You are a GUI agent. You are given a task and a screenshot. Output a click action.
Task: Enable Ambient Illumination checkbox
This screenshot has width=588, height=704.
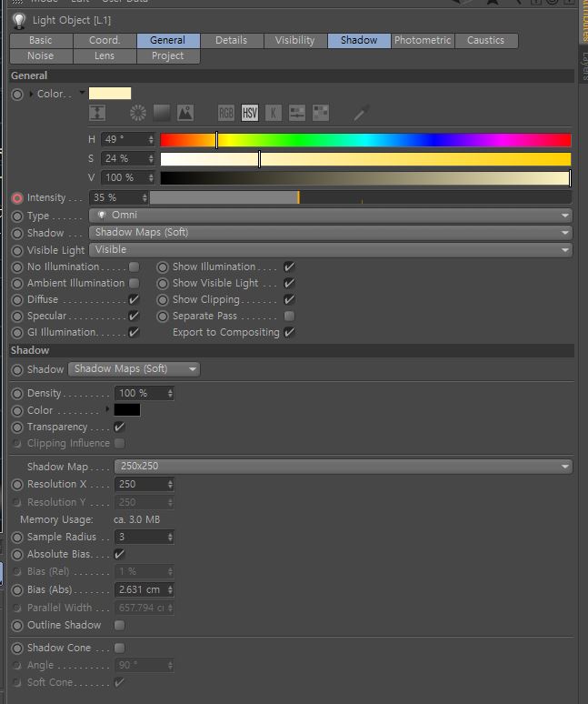click(134, 283)
